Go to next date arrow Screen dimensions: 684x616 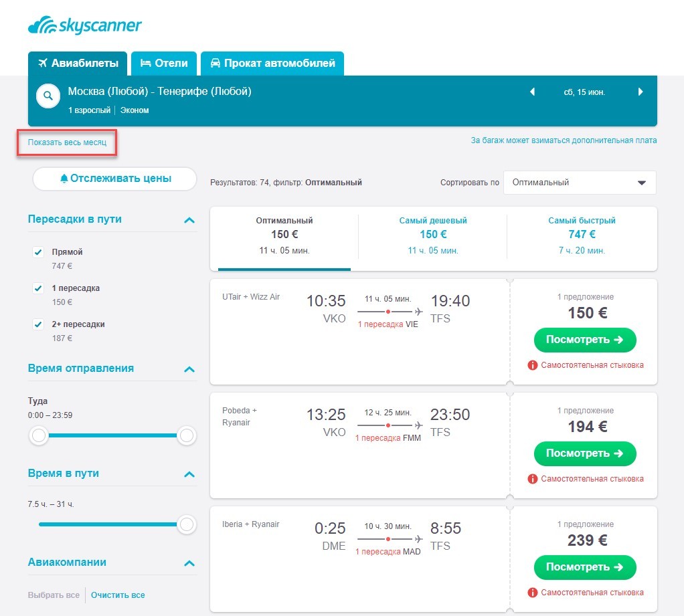click(x=640, y=92)
